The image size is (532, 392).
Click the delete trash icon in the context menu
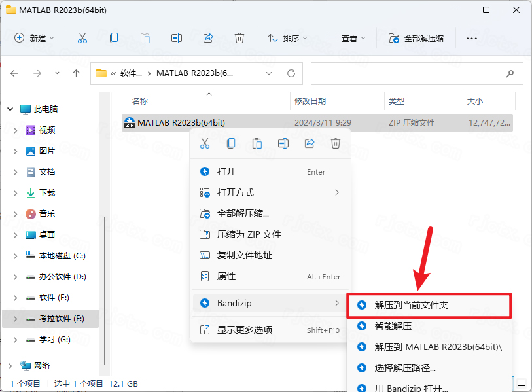[x=336, y=143]
